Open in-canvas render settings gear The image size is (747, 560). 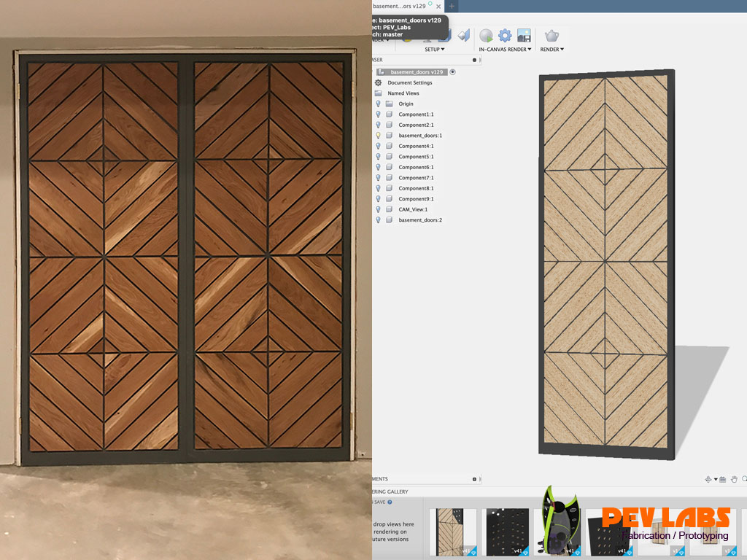tap(505, 35)
